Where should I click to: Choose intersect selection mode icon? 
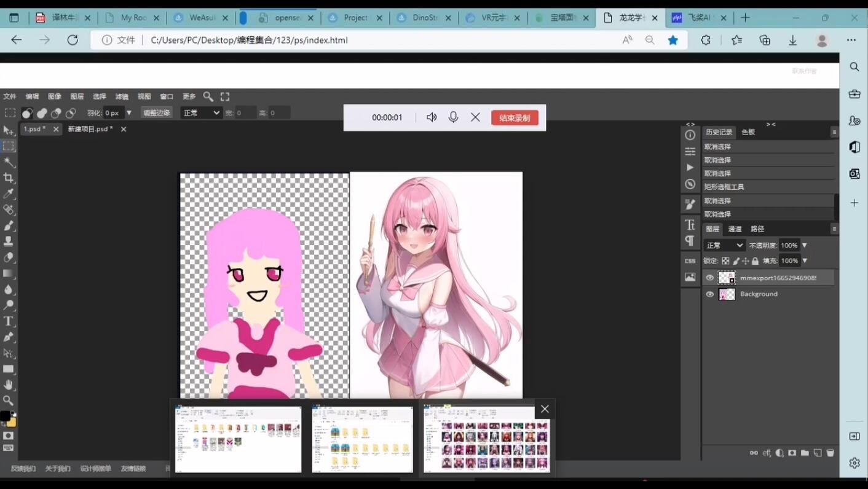pyautogui.click(x=71, y=113)
